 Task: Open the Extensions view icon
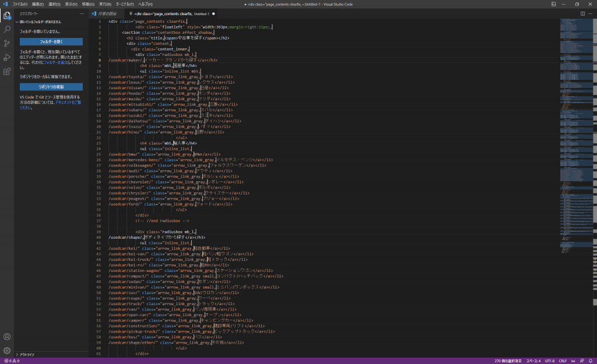[7, 72]
